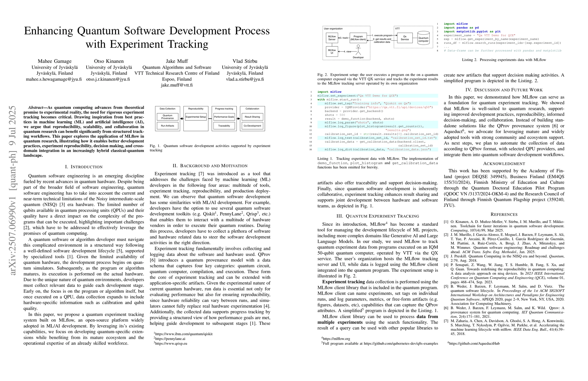The image size is (588, 381).
Task: Click the MLflow Server box in Fig. 2
Action: pos(332,38)
